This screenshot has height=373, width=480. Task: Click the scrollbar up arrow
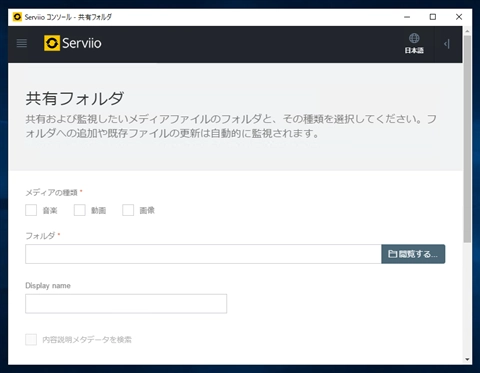click(x=467, y=31)
